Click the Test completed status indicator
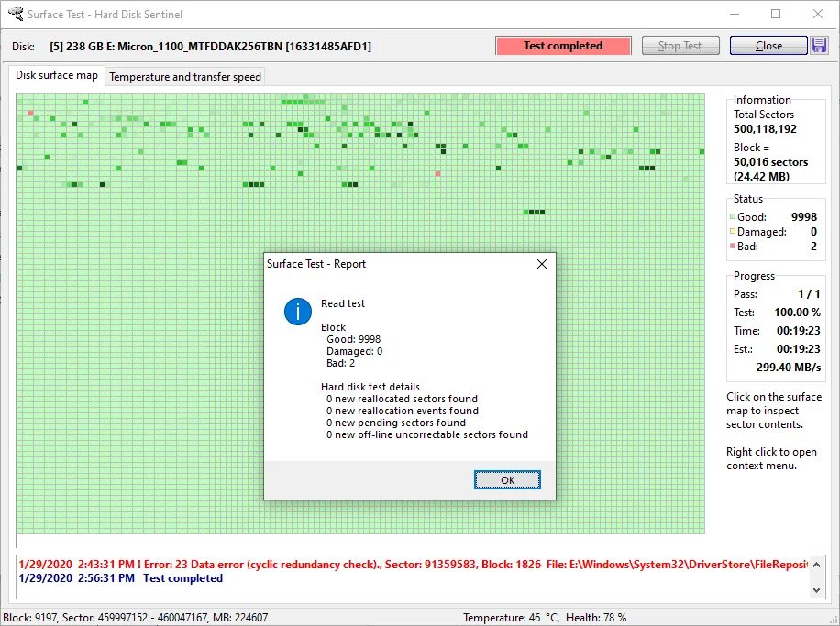Viewport: 840px width, 626px height. pyautogui.click(x=563, y=46)
